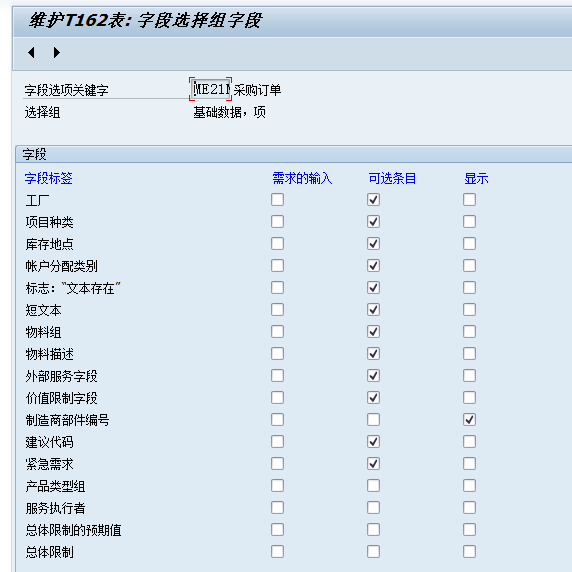Uncheck 可选条目 for 库存地点

(x=373, y=244)
